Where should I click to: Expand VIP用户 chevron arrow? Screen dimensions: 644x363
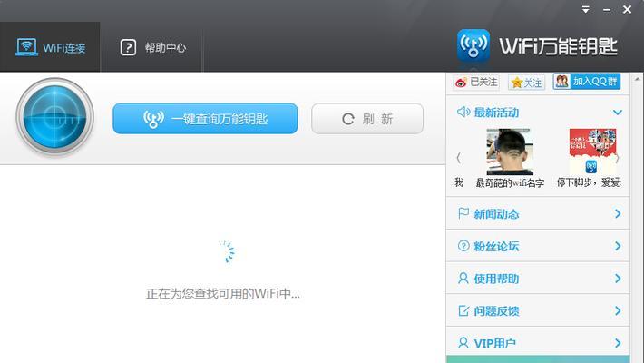click(618, 343)
